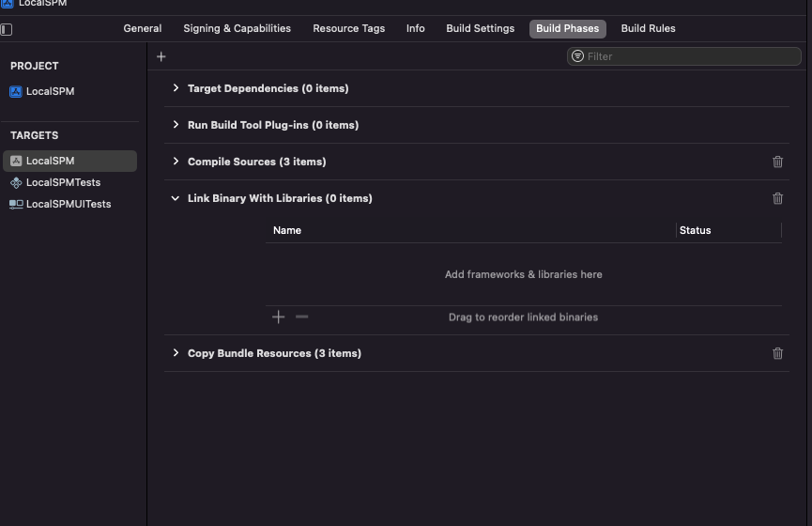Click 'Add frameworks & libraries here' placeholder
This screenshot has height=526, width=812.
pyautogui.click(x=524, y=274)
